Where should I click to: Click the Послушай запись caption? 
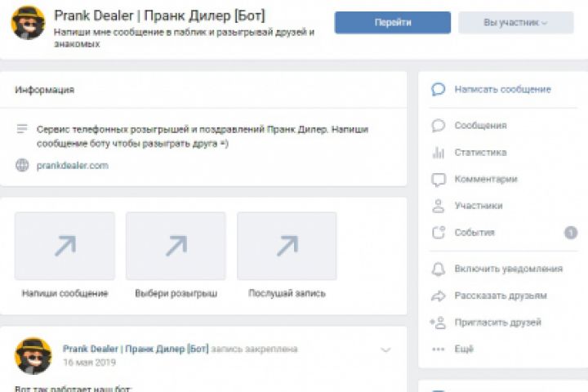coord(287,293)
